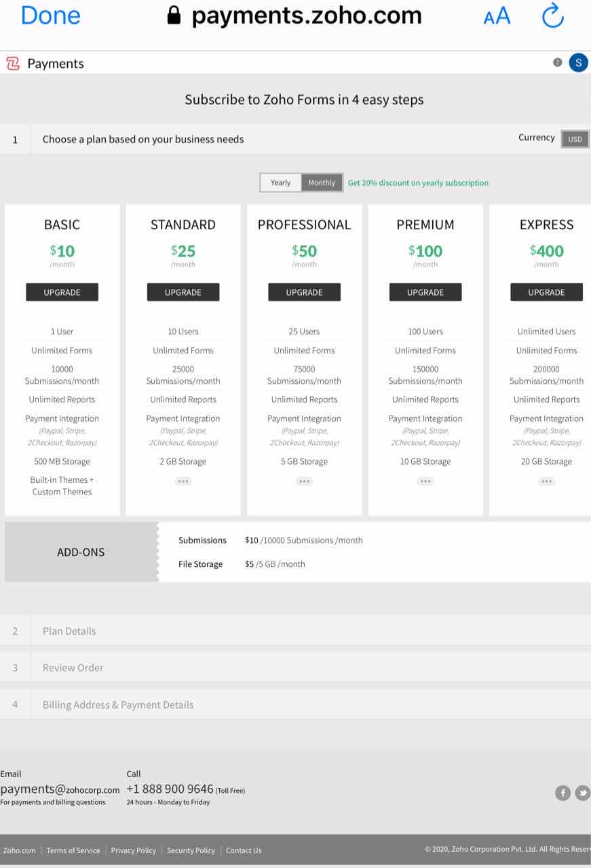Expand step 2 Plan Details
591x868 pixels.
point(295,631)
